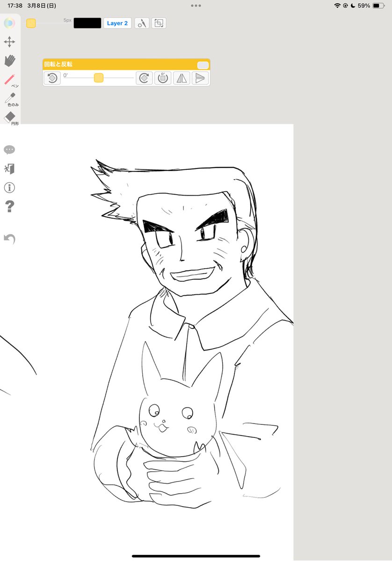Screen dimensions: 392x561
Task: Open the Layer 2 layer selector
Action: click(117, 23)
